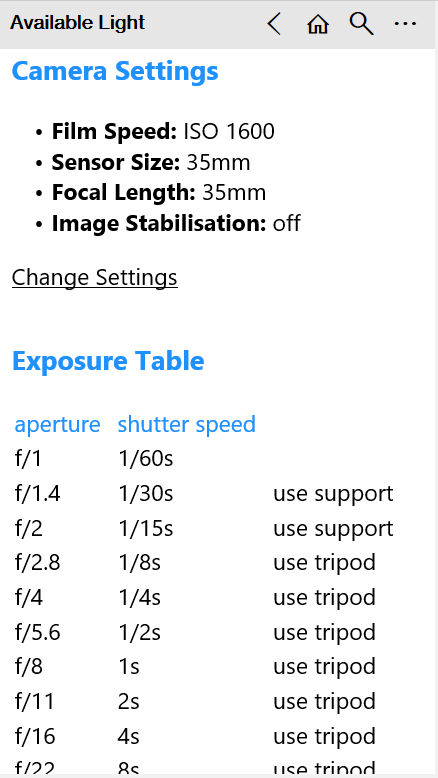Select the Film Speed ISO 1600 item

163,132
